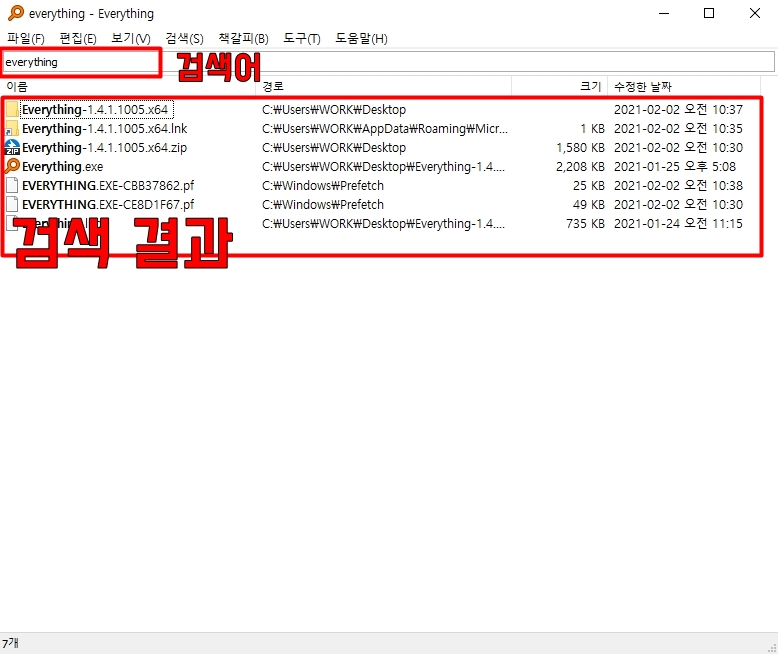This screenshot has height=654, width=778.
Task: Click the 1,580 KB size cell
Action: tap(580, 147)
